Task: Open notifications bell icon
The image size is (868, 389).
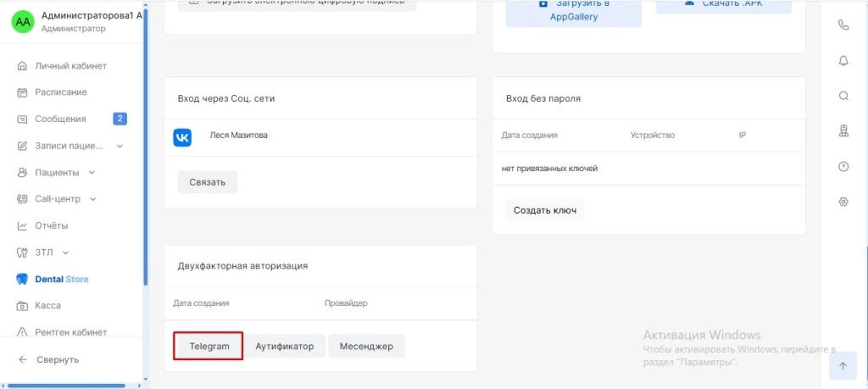Action: point(843,60)
